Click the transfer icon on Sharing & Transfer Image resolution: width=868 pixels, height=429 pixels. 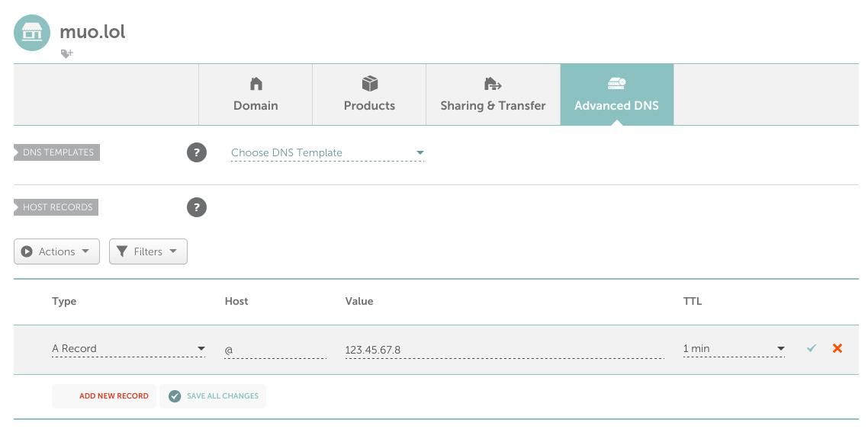(x=493, y=84)
